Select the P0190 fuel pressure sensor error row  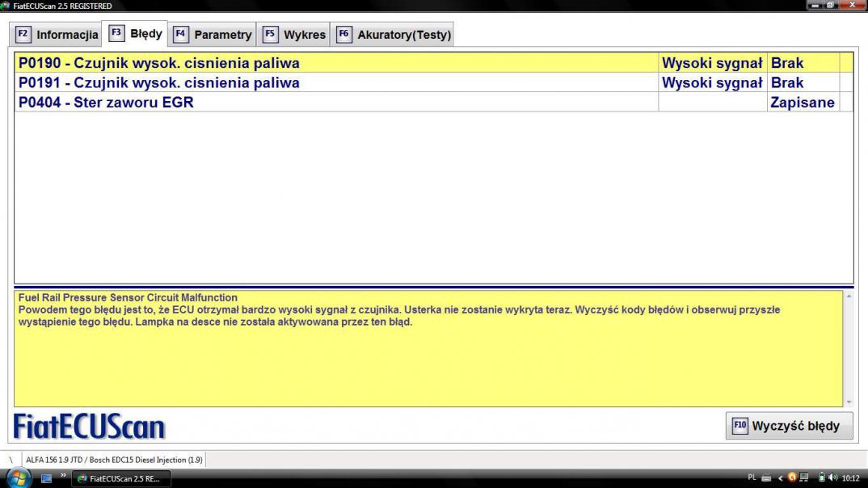click(x=433, y=63)
